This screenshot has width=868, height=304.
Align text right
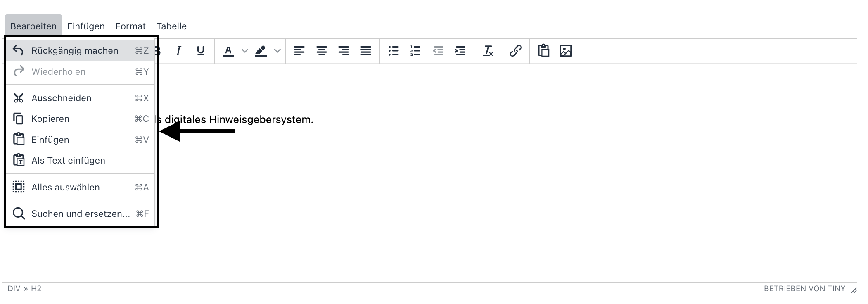click(344, 51)
